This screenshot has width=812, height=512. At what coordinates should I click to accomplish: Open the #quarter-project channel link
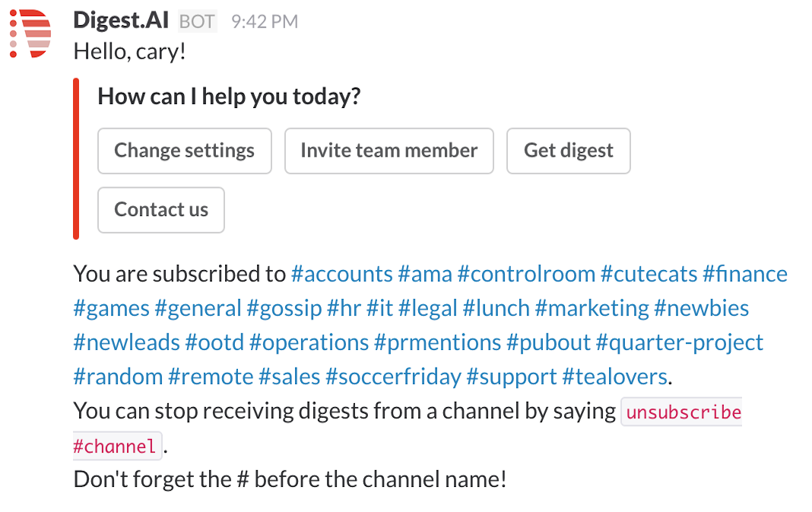(679, 342)
